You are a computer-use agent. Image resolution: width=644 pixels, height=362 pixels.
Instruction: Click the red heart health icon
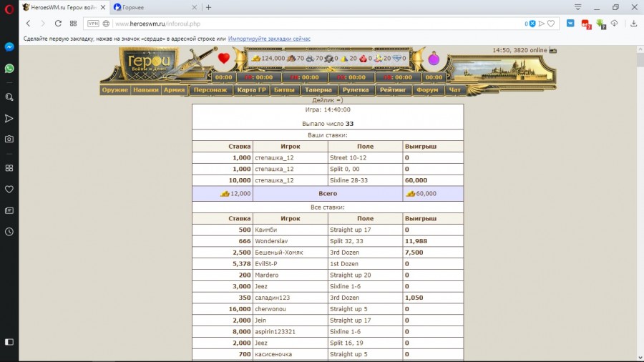pyautogui.click(x=224, y=59)
